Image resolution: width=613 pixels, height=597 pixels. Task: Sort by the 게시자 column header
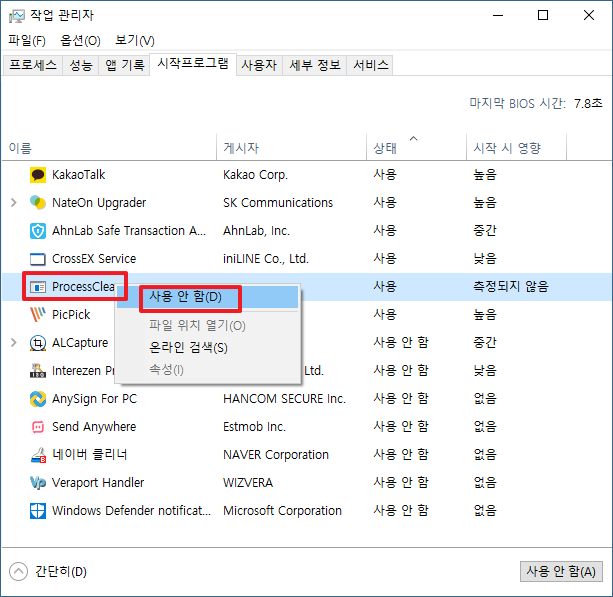point(291,148)
